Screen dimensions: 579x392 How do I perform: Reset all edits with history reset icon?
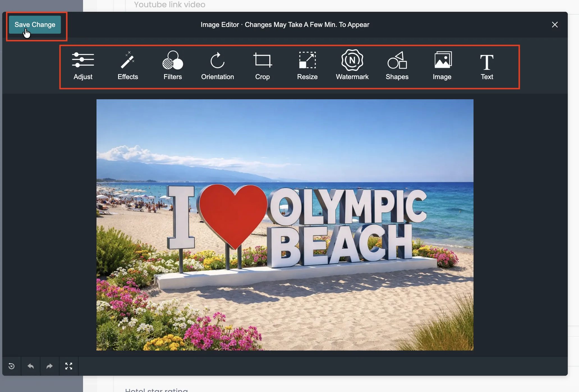(x=12, y=366)
